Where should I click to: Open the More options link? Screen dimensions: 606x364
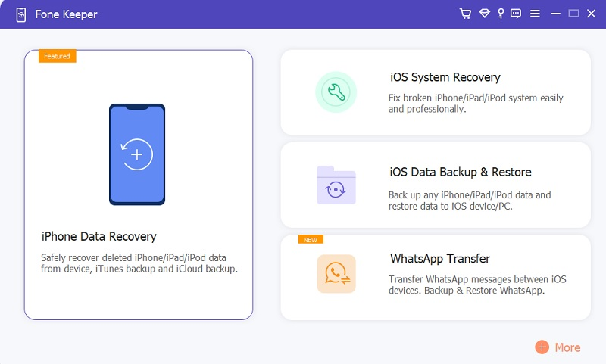(567, 347)
